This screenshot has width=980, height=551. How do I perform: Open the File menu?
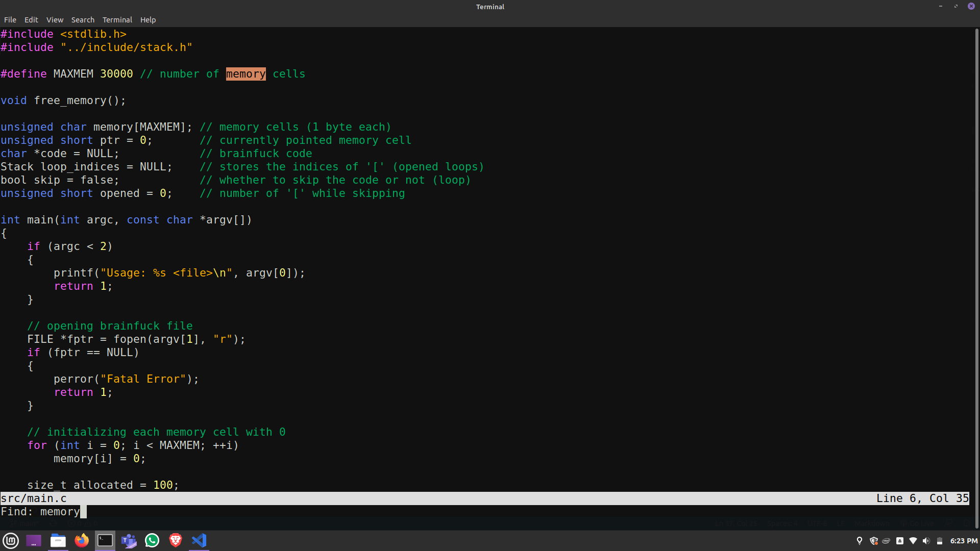point(10,20)
